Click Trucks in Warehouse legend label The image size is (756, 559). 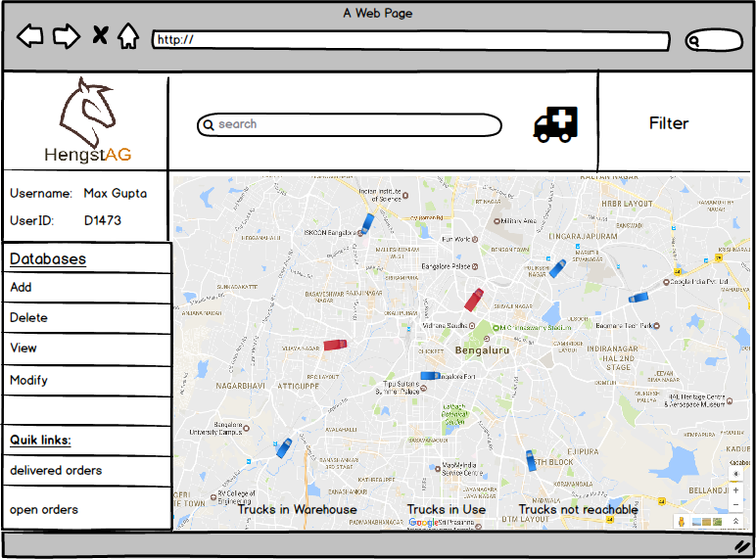[x=298, y=509]
